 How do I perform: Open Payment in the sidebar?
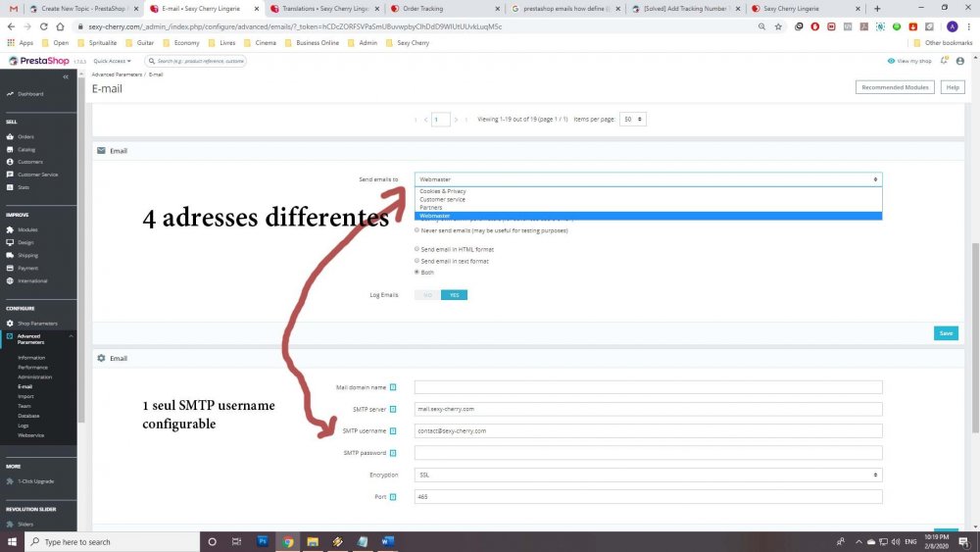pyautogui.click(x=27, y=268)
